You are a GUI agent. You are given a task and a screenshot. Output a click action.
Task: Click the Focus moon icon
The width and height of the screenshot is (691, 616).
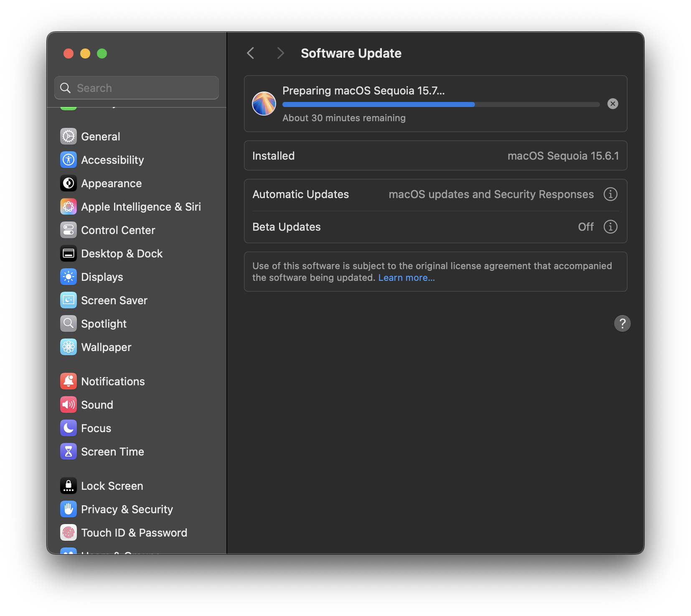69,428
